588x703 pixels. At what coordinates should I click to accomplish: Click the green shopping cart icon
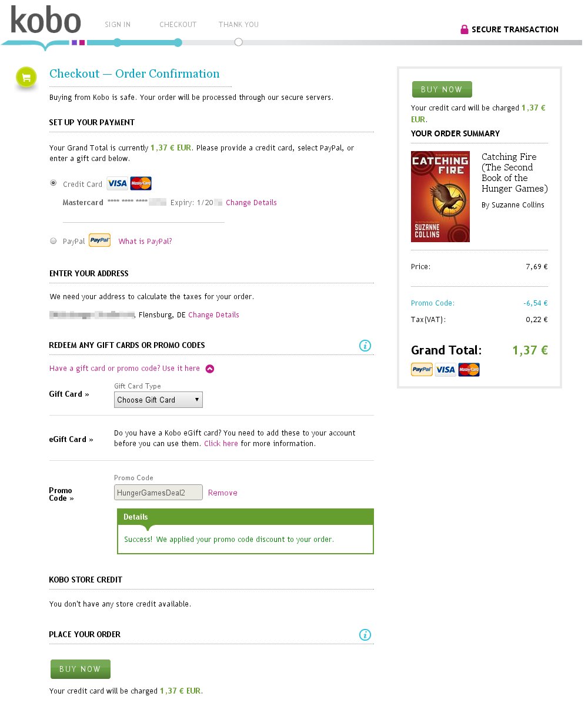coord(26,77)
